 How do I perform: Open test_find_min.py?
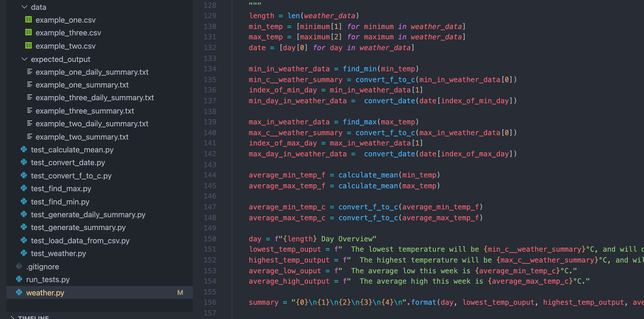click(60, 202)
